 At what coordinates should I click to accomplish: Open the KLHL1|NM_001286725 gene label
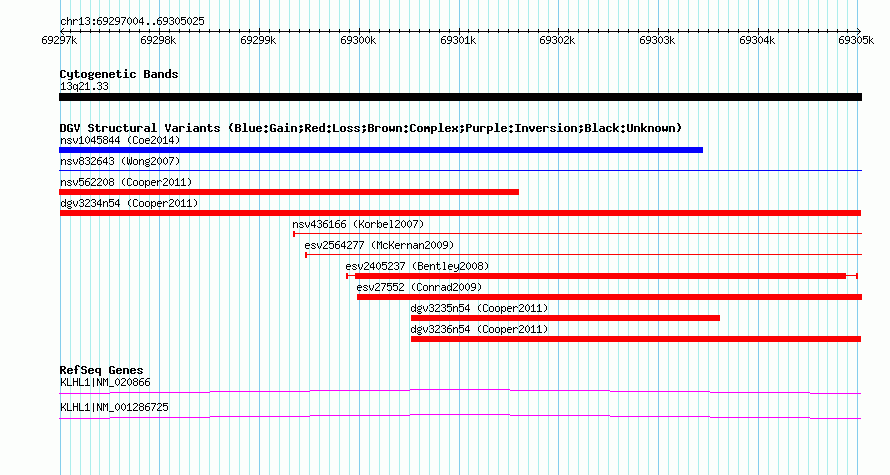114,407
